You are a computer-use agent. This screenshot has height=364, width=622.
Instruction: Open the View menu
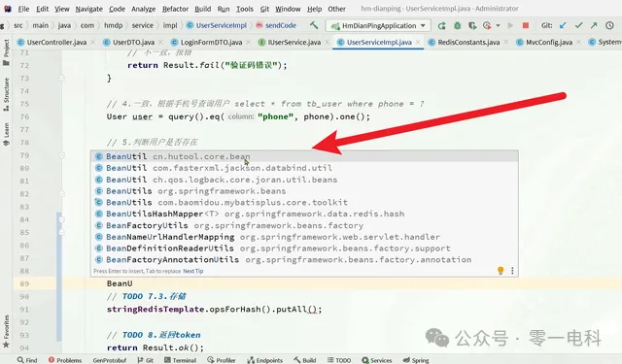[x=62, y=9]
